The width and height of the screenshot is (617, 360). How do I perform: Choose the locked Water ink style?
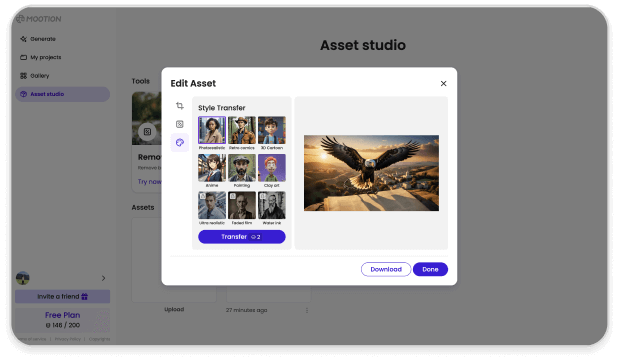pyautogui.click(x=272, y=205)
